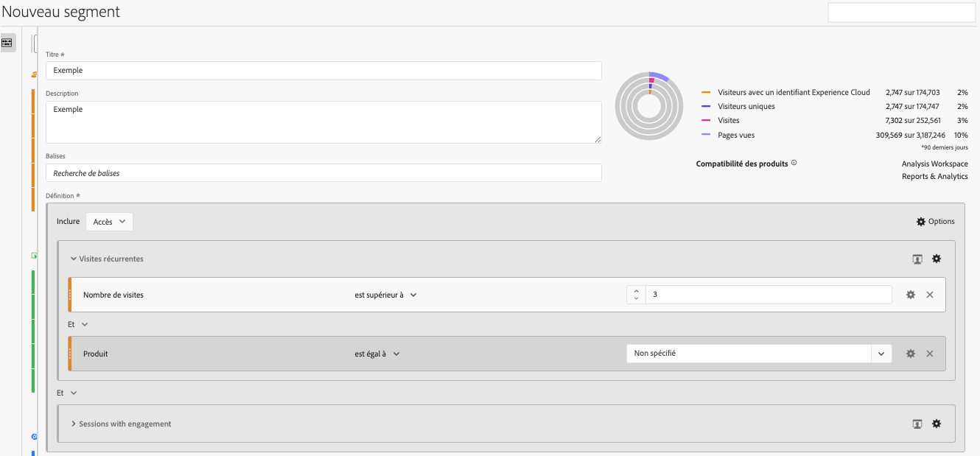Expand the Sessions with engagement container
The height and width of the screenshot is (456, 980).
[74, 424]
